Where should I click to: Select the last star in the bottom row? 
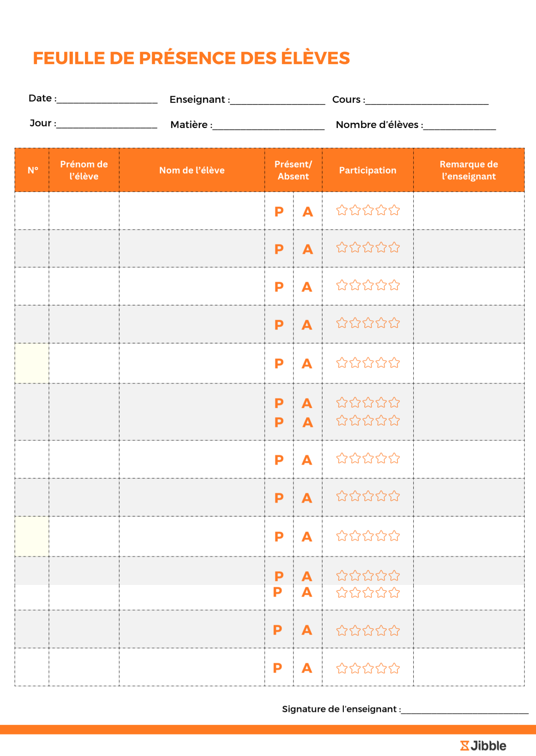pos(394,668)
